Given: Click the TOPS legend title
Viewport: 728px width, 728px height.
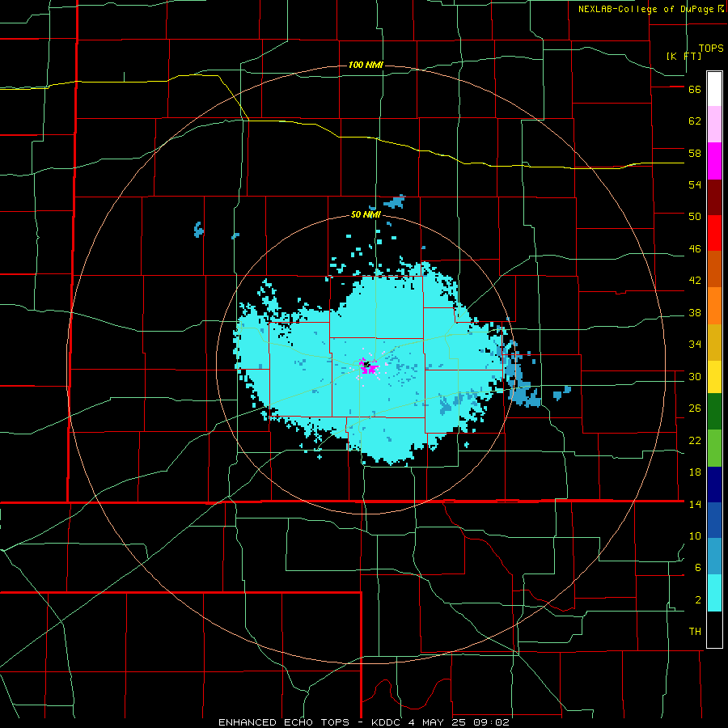Looking at the screenshot, I should [x=711, y=49].
